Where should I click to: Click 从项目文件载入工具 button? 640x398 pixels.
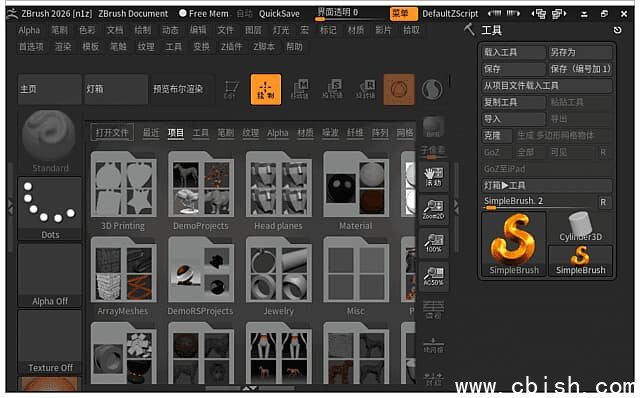pos(547,86)
